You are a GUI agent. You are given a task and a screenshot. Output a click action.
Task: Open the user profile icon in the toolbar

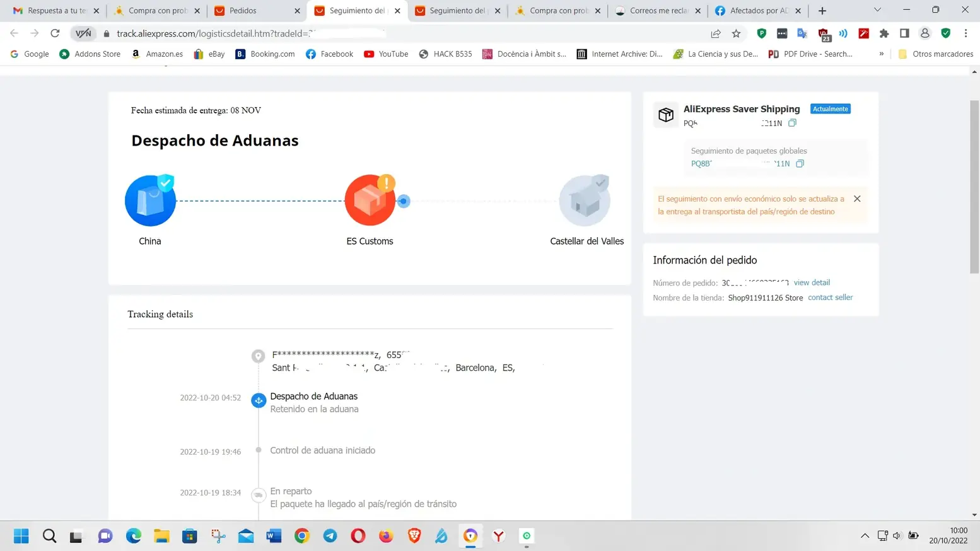coord(925,33)
